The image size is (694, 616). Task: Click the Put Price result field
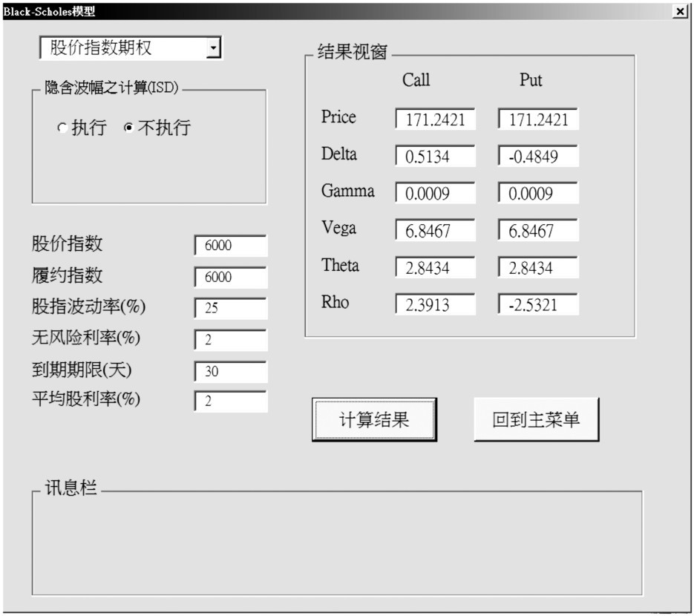pos(537,119)
